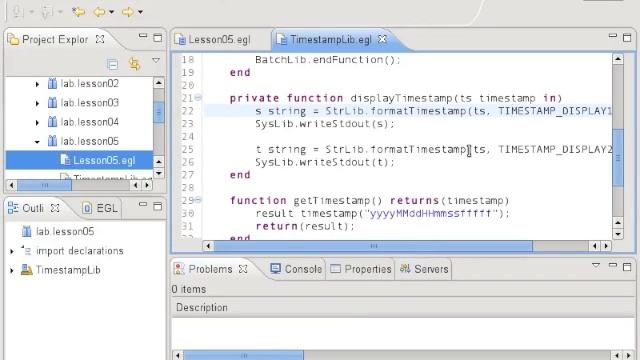
Task: Expand the lab.lesson03 package
Action: pyautogui.click(x=37, y=103)
